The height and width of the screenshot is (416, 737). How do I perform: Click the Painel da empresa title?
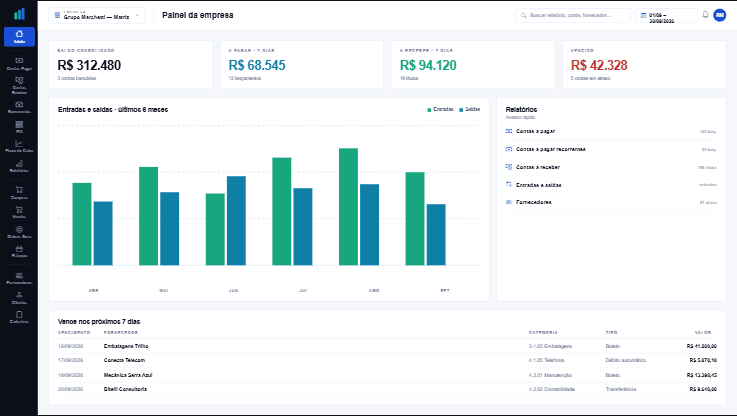click(x=197, y=15)
